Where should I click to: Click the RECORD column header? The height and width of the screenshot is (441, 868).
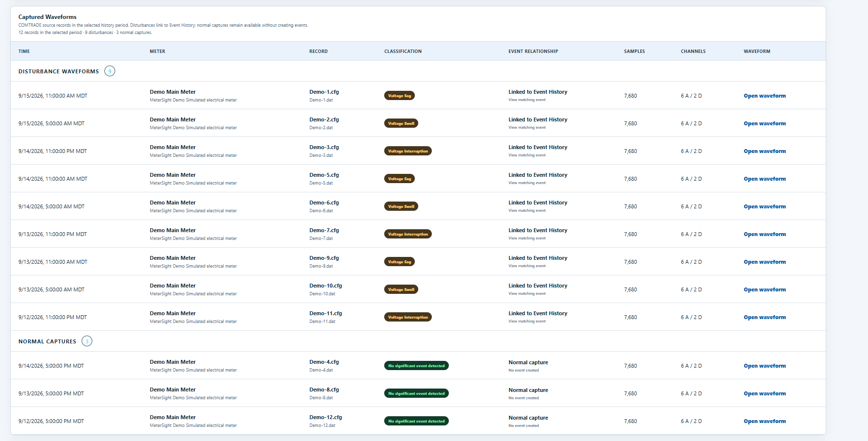click(x=319, y=51)
